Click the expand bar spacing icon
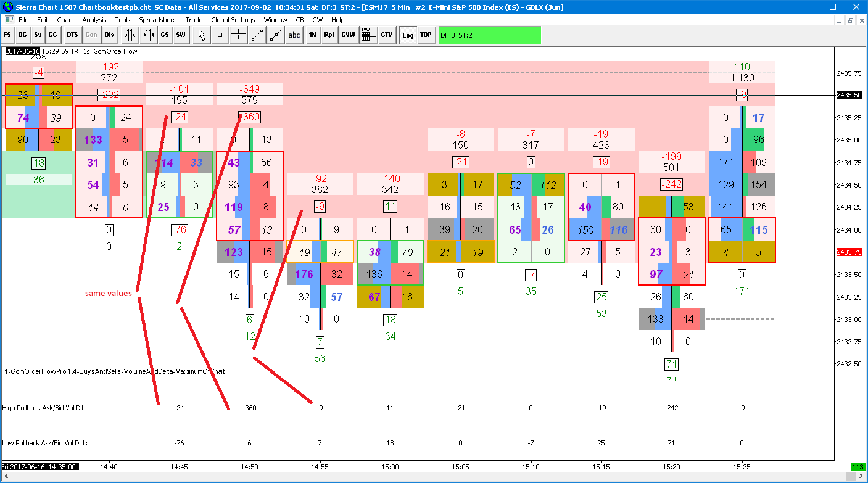The height and width of the screenshot is (483, 868). [x=148, y=35]
